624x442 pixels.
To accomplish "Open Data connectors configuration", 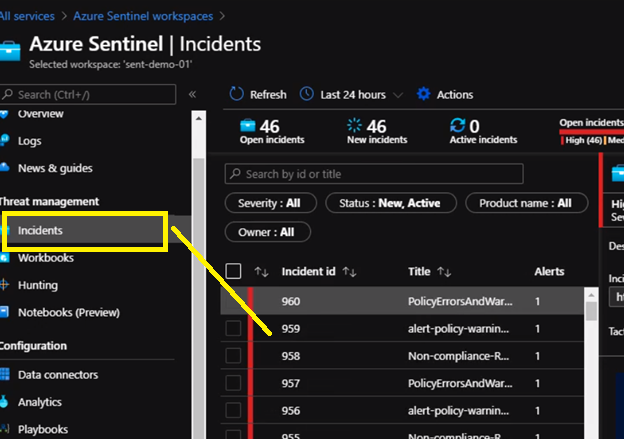I will [x=58, y=375].
